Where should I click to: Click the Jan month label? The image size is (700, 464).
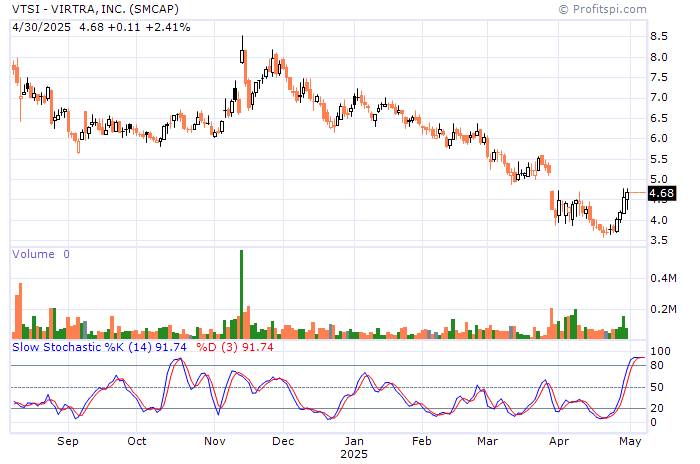click(354, 441)
